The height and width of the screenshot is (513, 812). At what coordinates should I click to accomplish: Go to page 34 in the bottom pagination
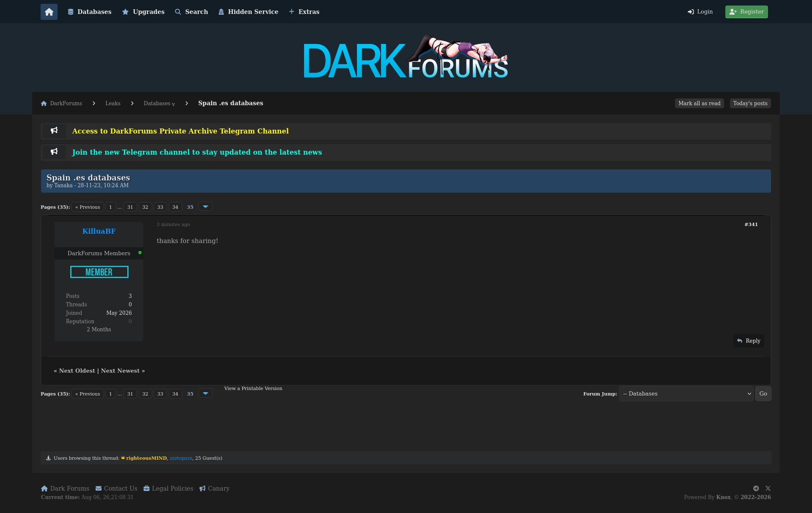tap(175, 394)
